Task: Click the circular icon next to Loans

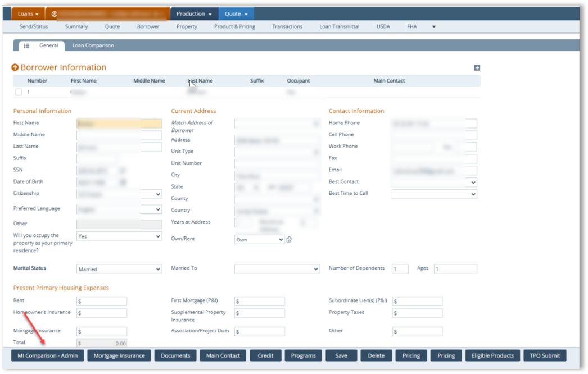Action: click(x=54, y=14)
